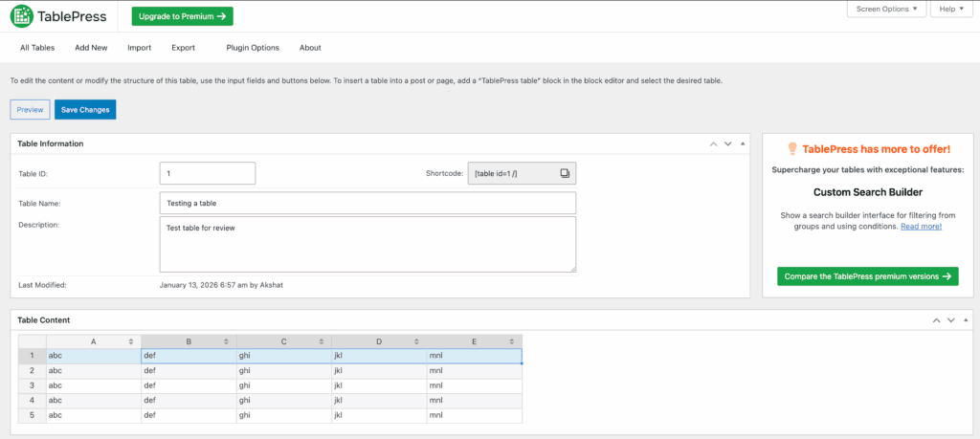The width and height of the screenshot is (980, 439).
Task: Click cell "abc" in row 1
Action: click(x=94, y=356)
